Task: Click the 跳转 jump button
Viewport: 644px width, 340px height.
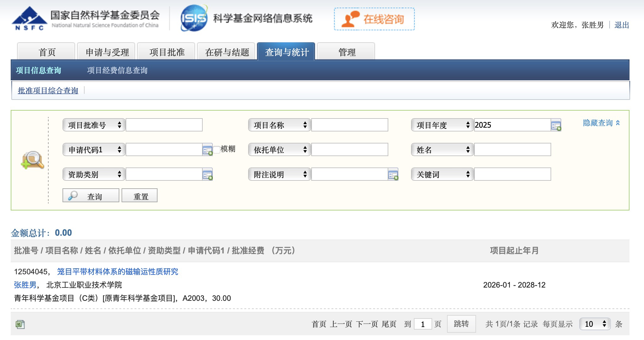Action: click(x=461, y=324)
